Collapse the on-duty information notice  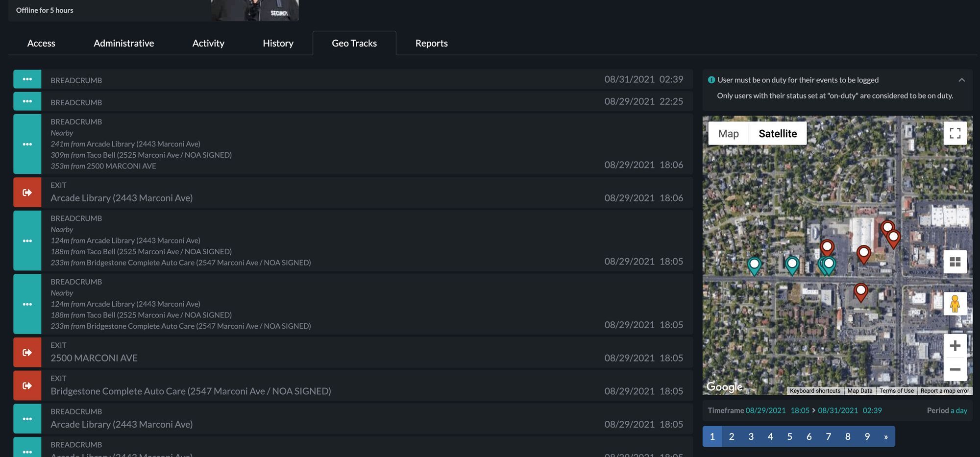click(x=961, y=79)
